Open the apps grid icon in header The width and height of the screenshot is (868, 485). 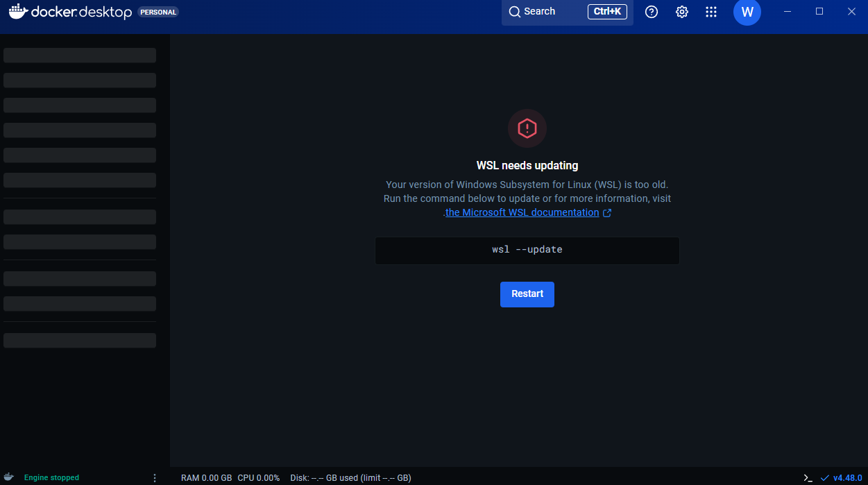711,12
